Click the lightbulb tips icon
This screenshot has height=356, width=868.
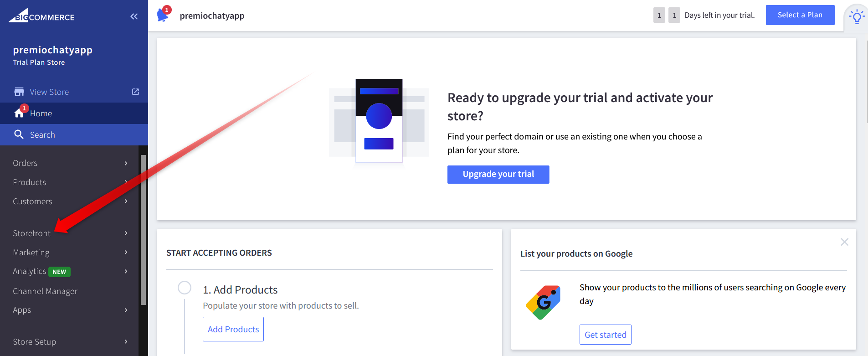[857, 17]
